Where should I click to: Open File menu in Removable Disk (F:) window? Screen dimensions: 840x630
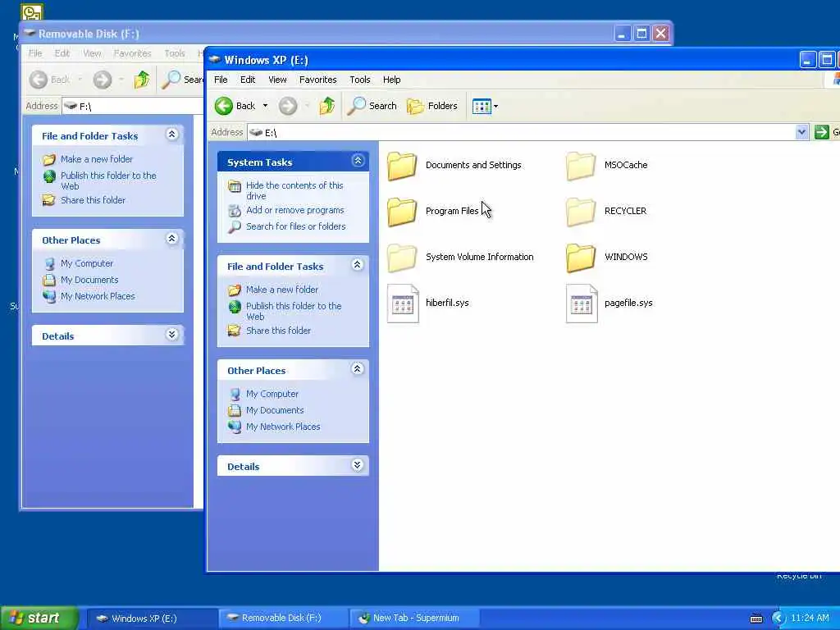[35, 53]
